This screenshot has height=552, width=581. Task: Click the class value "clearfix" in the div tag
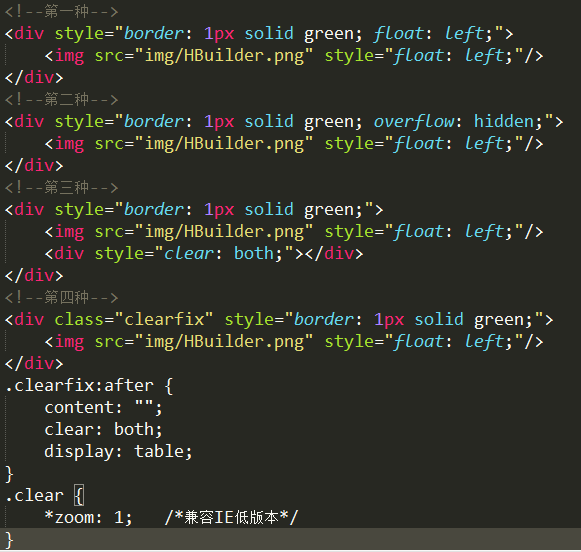tap(164, 319)
